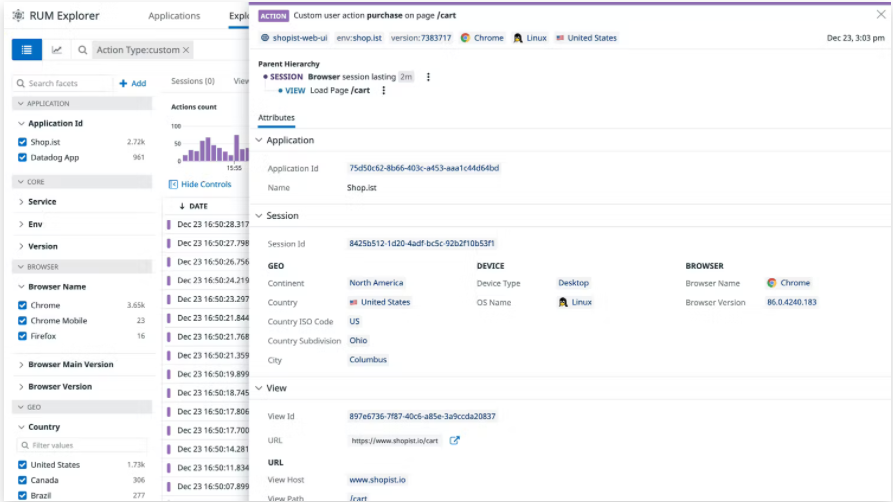Screen dimensions: 893x502
Task: Expand the Service facet
Action: (21, 202)
